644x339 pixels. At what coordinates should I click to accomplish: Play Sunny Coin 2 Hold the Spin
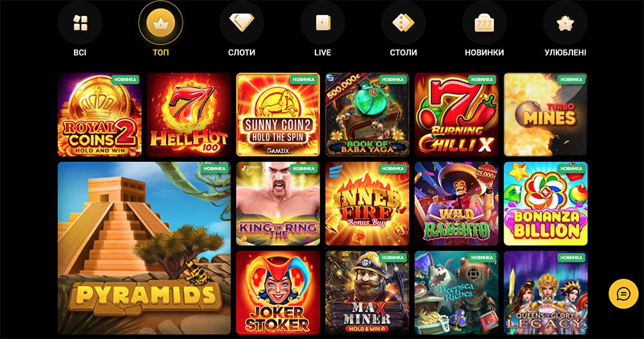click(278, 115)
